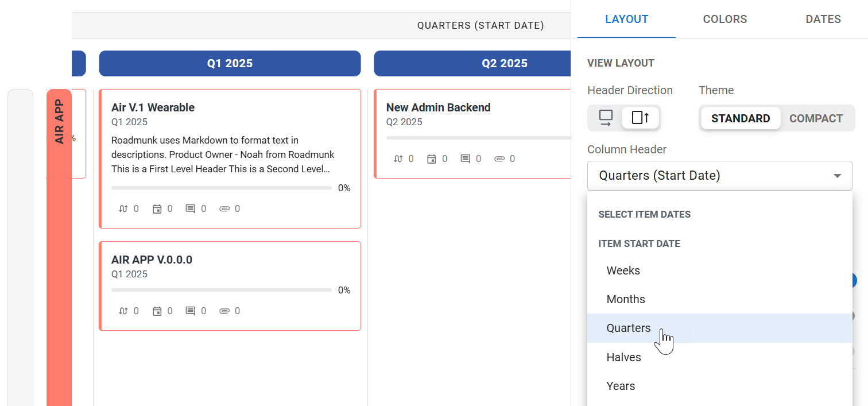Select Months under Item Start Date
This screenshot has width=868, height=406.
pyautogui.click(x=626, y=299)
